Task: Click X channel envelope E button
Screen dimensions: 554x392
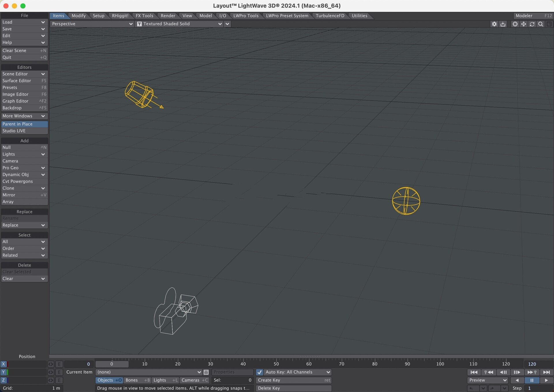Action: pos(59,364)
